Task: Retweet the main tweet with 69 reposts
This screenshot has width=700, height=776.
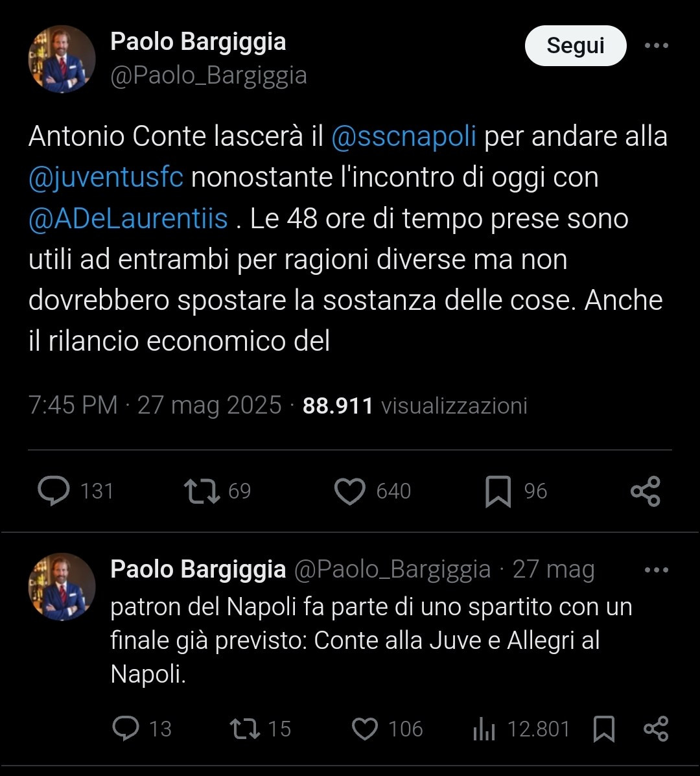Action: [x=203, y=491]
